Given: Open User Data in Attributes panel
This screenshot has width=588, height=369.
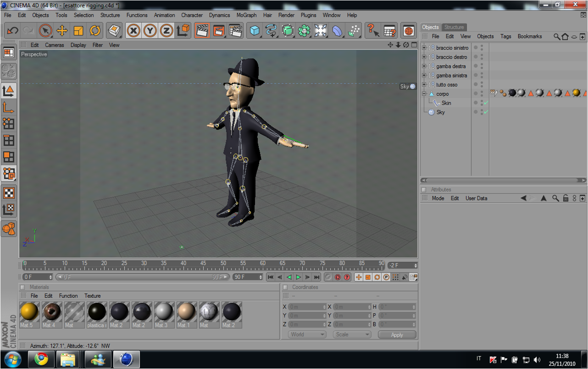Looking at the screenshot, I should coord(476,198).
